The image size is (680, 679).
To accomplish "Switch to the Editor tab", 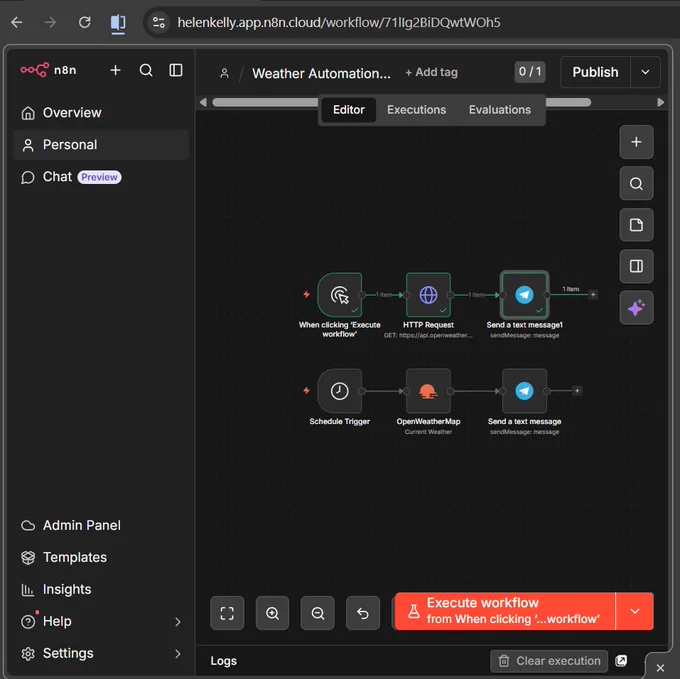I will click(x=349, y=110).
